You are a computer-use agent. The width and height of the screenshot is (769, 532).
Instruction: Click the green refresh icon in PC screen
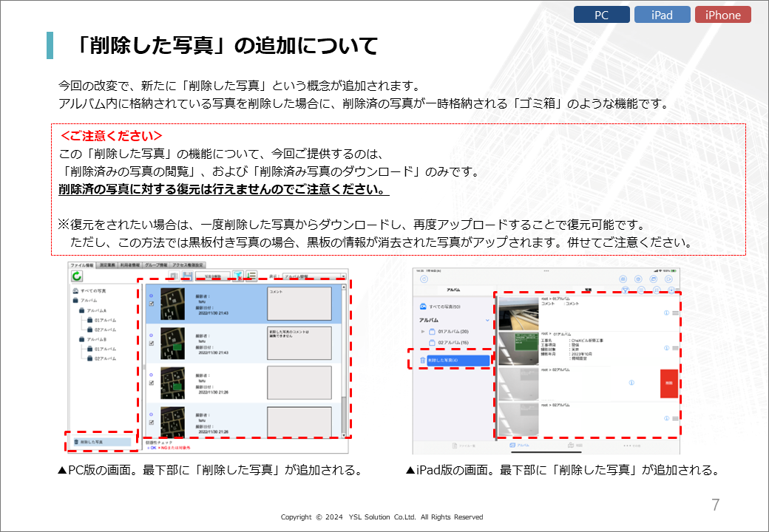tap(76, 276)
